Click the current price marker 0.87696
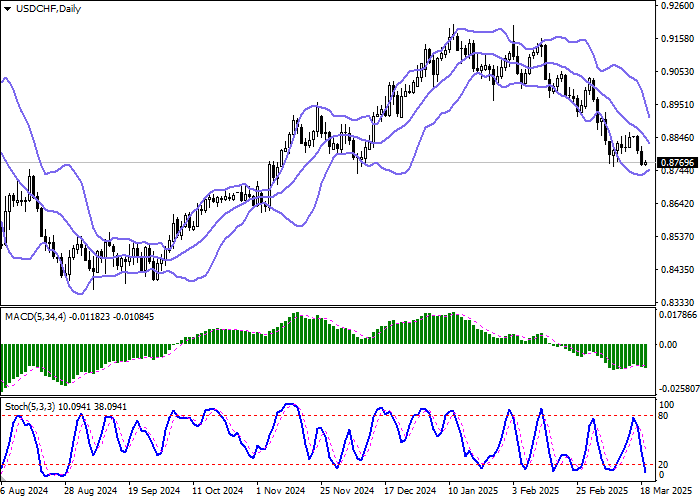 (x=675, y=162)
